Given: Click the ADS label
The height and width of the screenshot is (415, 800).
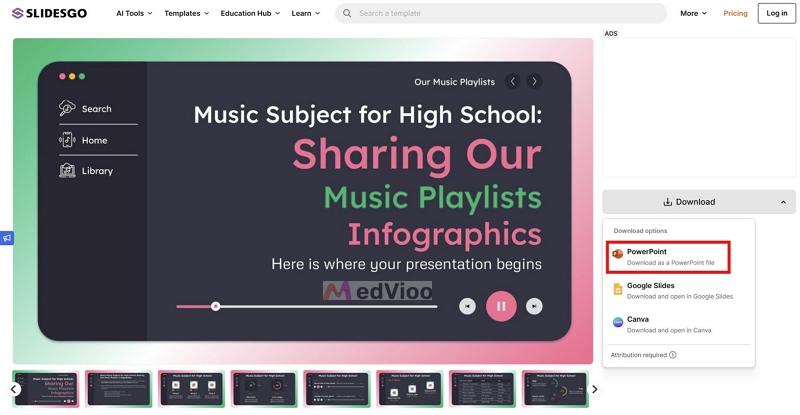Looking at the screenshot, I should (x=611, y=34).
